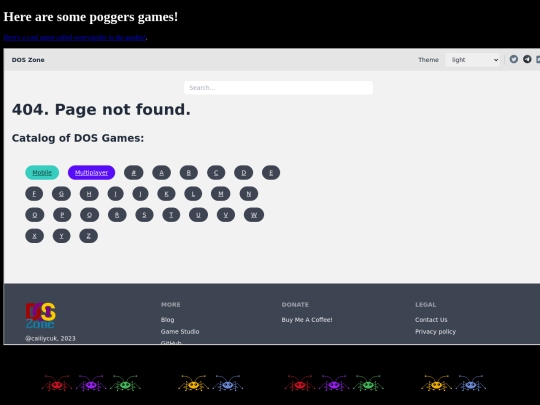
Task: Click the Theme label in header
Action: point(428,60)
